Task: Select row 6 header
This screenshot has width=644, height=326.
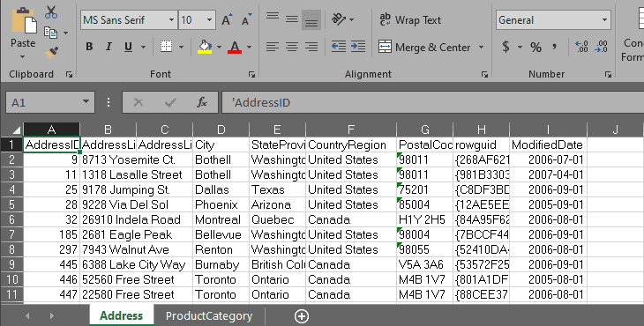Action: click(11, 219)
